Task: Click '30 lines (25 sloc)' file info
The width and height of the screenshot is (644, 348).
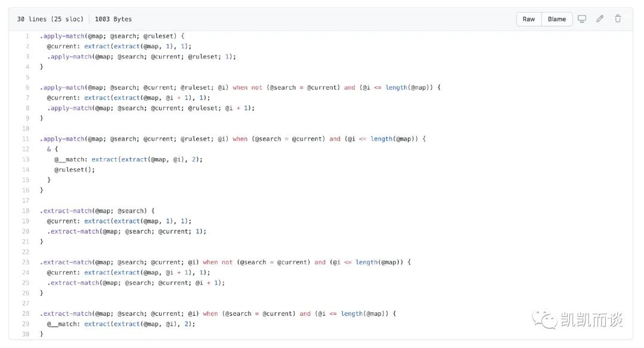Action: point(50,19)
